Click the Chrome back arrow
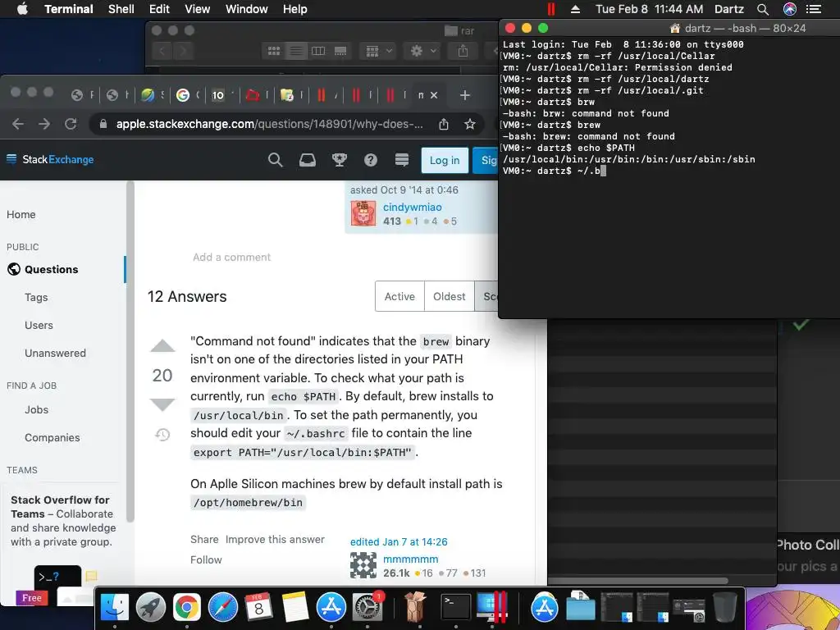The height and width of the screenshot is (630, 840). coord(18,125)
